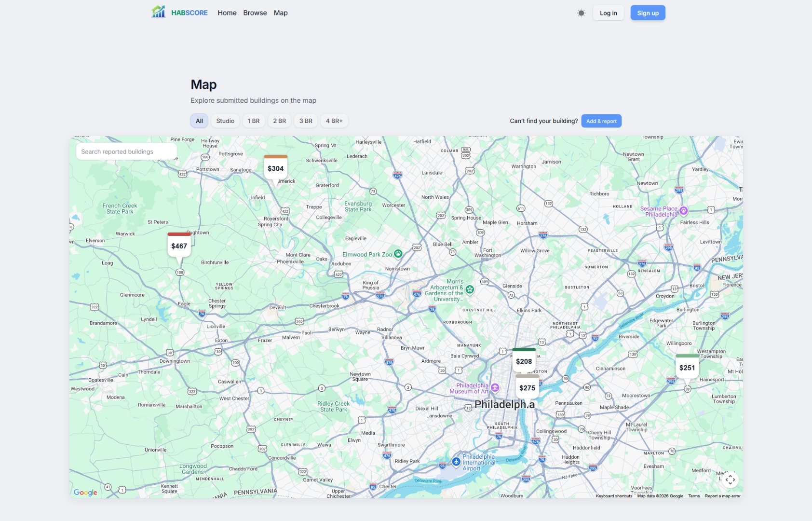Click the West Chester map label

[x=234, y=398]
